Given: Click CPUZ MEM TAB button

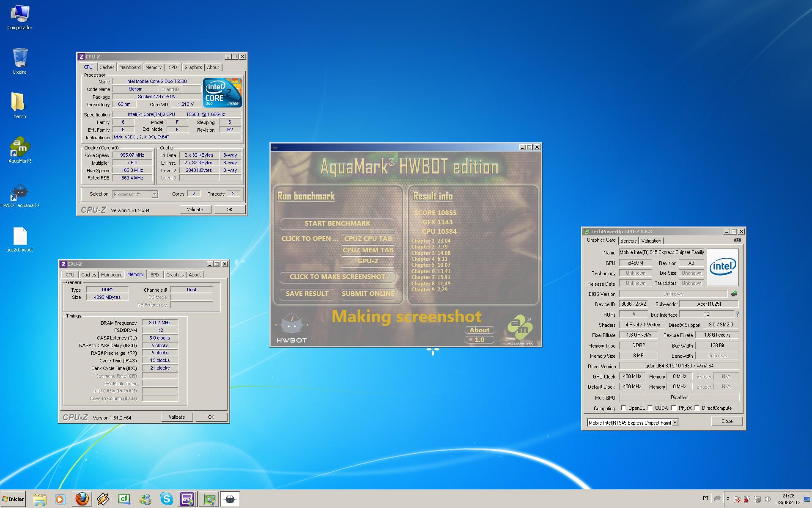Looking at the screenshot, I should (368, 250).
